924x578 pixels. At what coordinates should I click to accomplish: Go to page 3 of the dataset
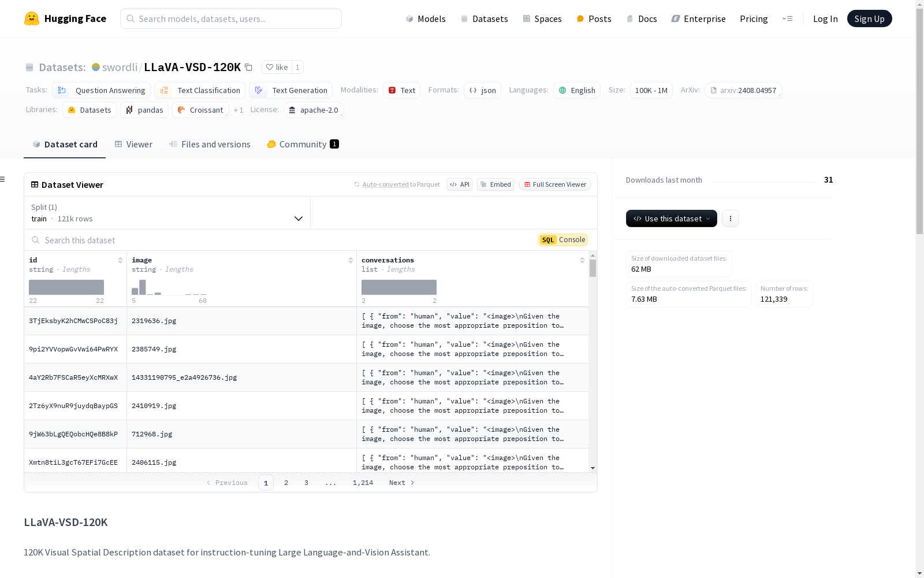(306, 483)
